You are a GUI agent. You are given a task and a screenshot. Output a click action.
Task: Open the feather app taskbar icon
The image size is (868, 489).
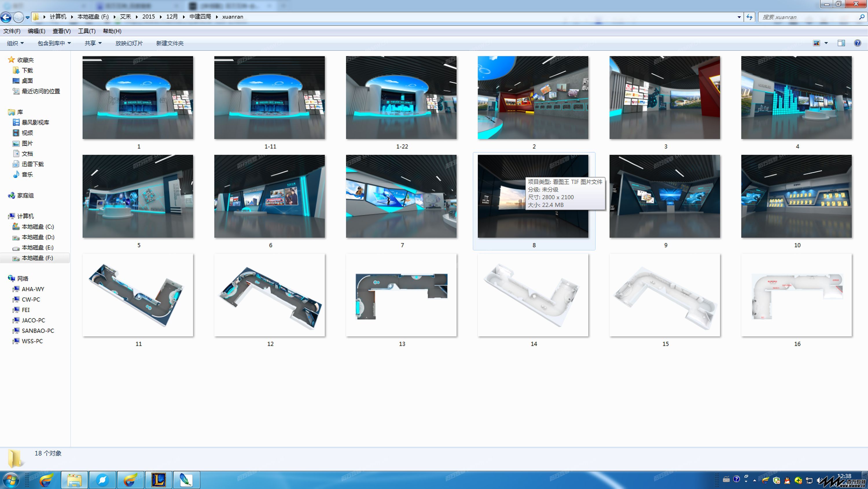186,480
